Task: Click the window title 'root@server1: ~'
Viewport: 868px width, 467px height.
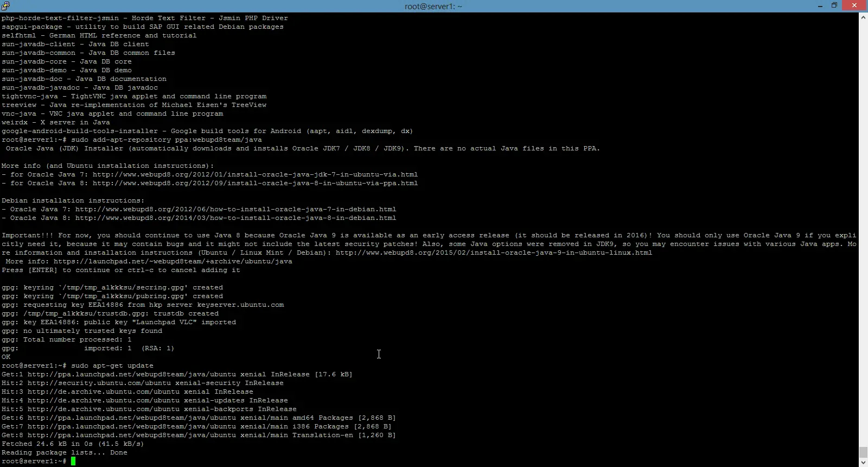Action: pyautogui.click(x=433, y=6)
